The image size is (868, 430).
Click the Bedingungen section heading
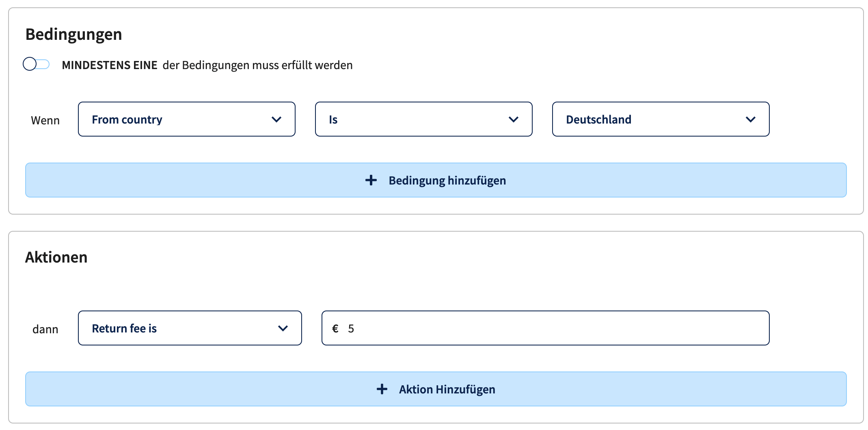[74, 34]
